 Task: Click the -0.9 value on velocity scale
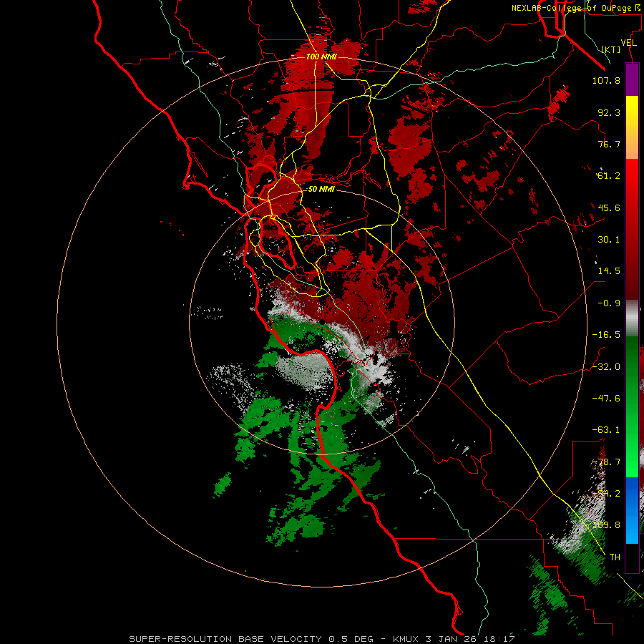609,303
